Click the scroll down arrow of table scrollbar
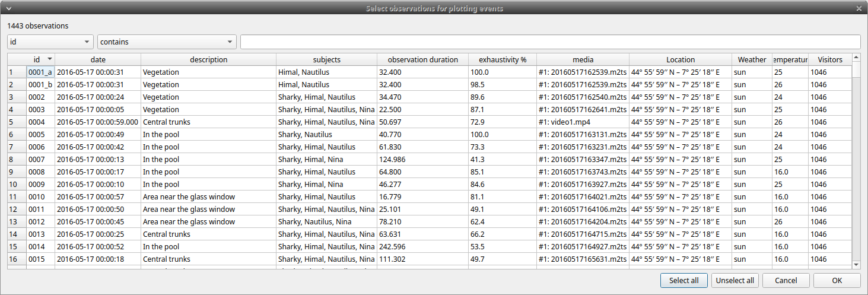Image resolution: width=868 pixels, height=295 pixels. [856, 265]
